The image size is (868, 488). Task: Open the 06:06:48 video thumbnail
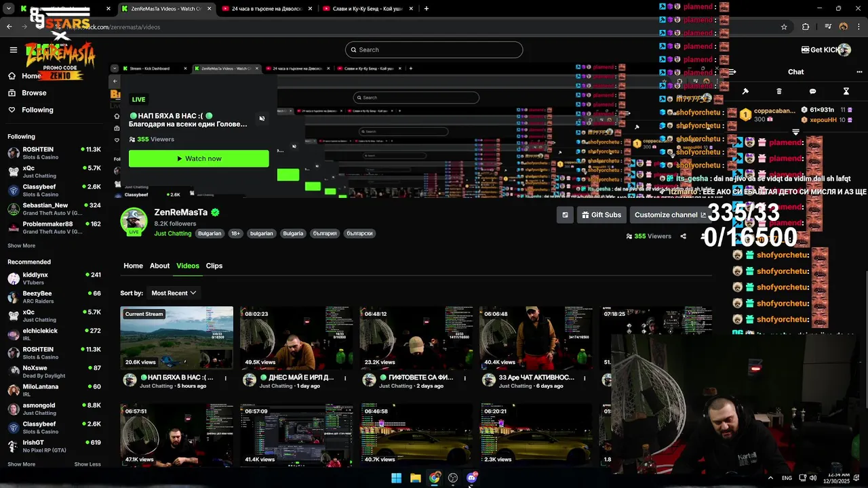(x=536, y=338)
